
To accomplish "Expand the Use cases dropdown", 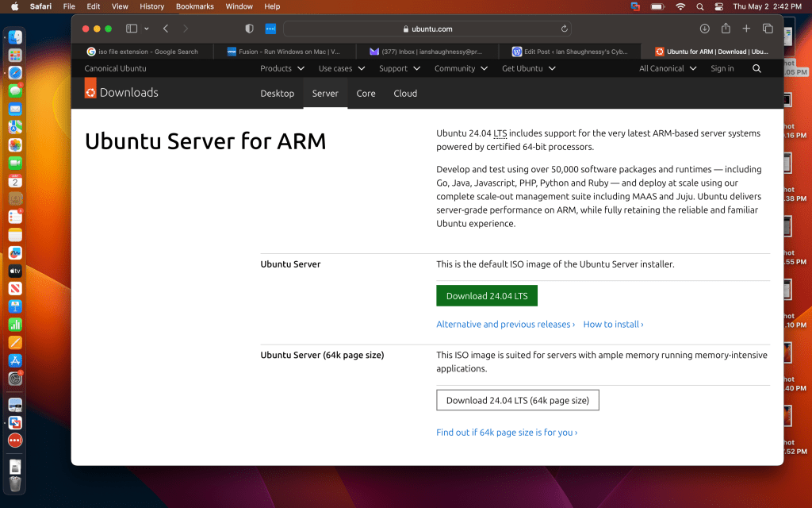I will click(342, 69).
